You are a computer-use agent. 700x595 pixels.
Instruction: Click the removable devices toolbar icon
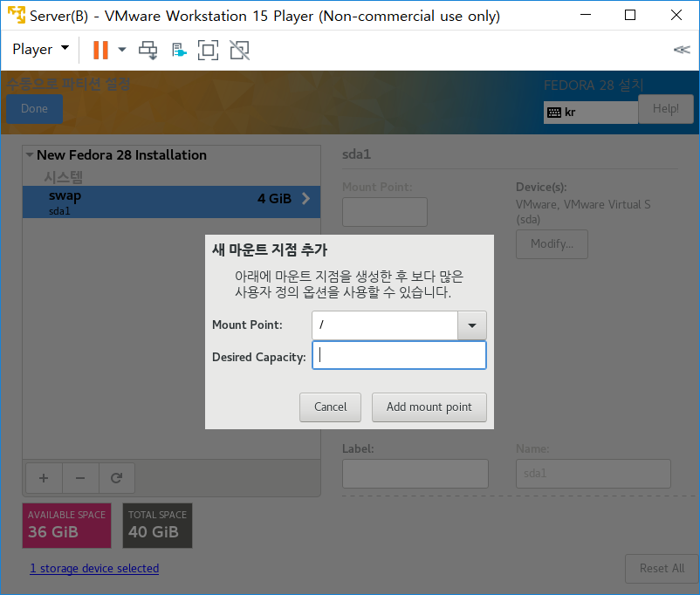[x=179, y=50]
